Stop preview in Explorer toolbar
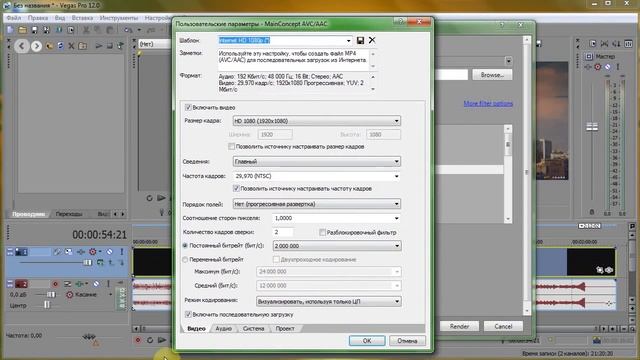This screenshot has width=640, height=360. [109, 46]
